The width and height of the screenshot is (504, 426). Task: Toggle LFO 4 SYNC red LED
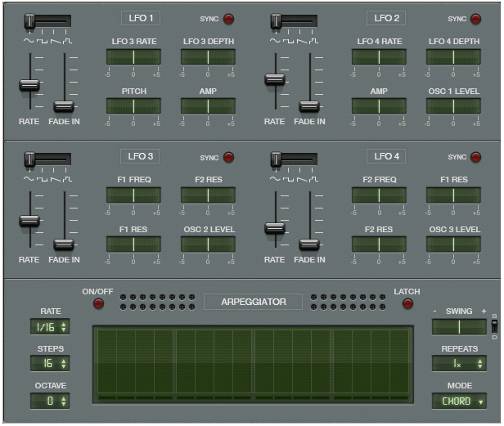(475, 157)
